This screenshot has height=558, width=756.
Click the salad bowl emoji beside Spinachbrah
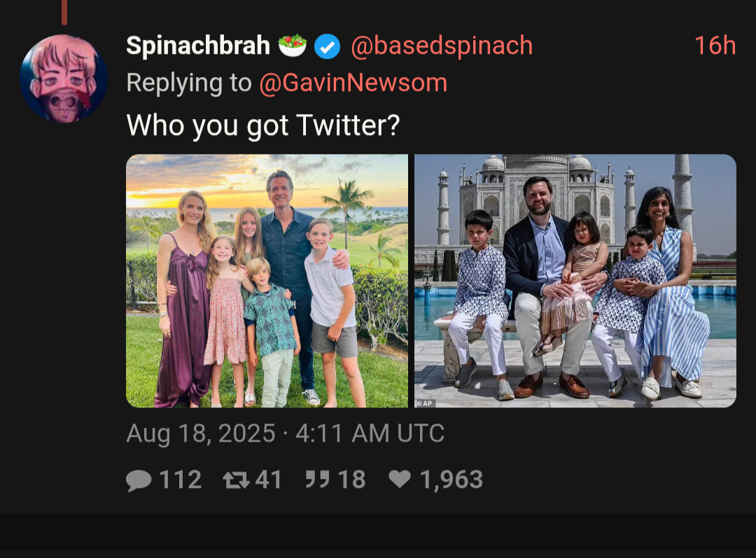[292, 46]
